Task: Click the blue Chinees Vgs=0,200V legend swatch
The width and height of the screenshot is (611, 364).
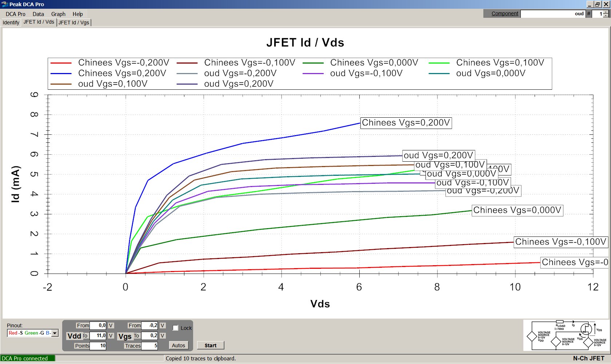Action: point(61,74)
